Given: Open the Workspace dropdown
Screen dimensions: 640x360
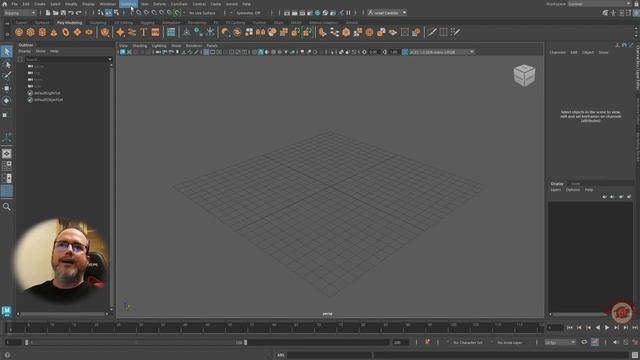Looking at the screenshot, I should pyautogui.click(x=599, y=4).
